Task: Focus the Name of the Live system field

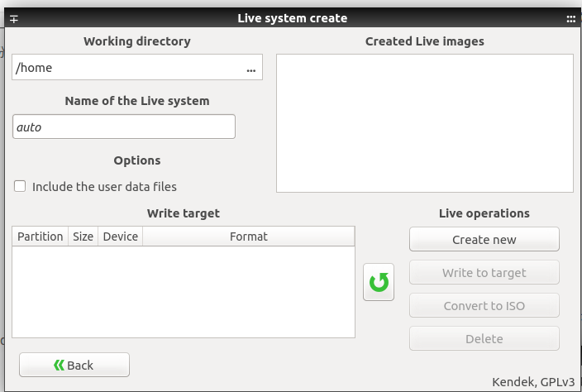Action: click(124, 127)
